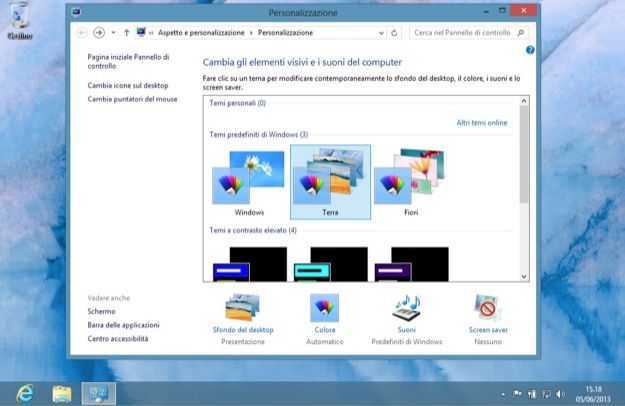Select the Terra theme
625x406 pixels.
pos(330,182)
